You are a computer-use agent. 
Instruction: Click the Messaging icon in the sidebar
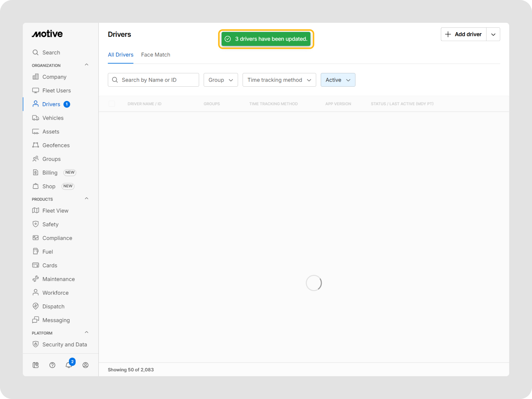(x=36, y=320)
